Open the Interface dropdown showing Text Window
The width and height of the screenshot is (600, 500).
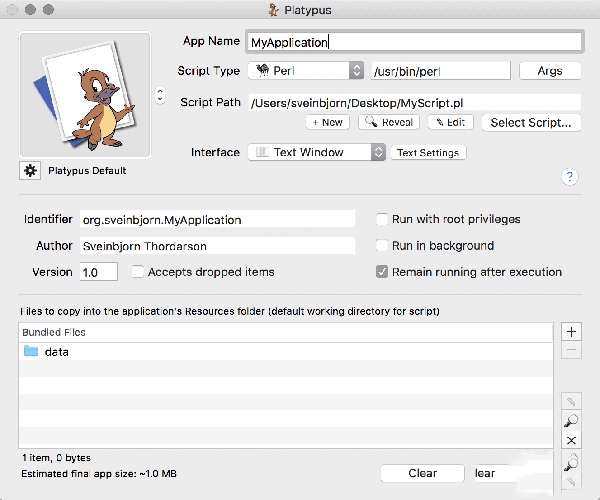point(317,152)
